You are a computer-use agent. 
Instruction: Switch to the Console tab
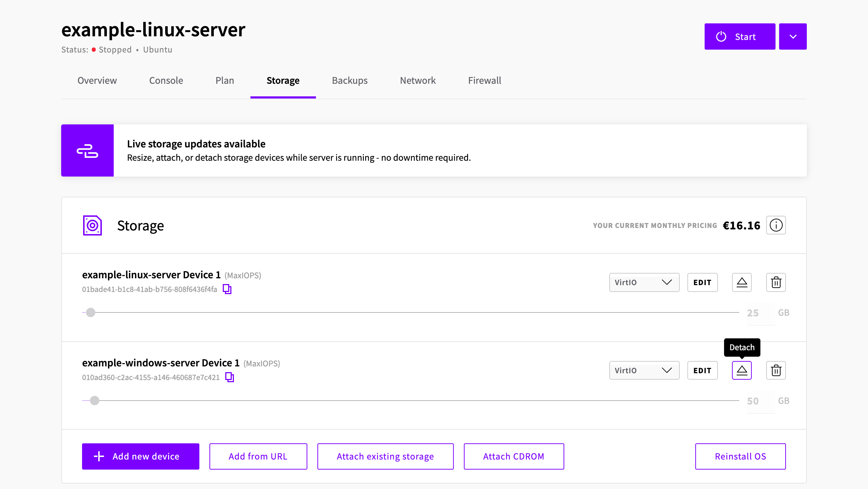pos(166,81)
